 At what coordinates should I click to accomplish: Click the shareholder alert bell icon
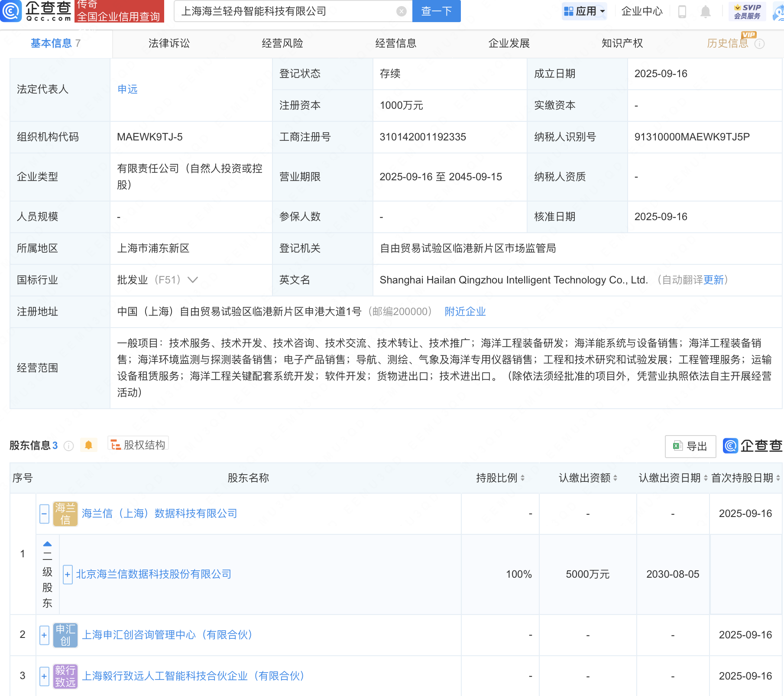(88, 445)
